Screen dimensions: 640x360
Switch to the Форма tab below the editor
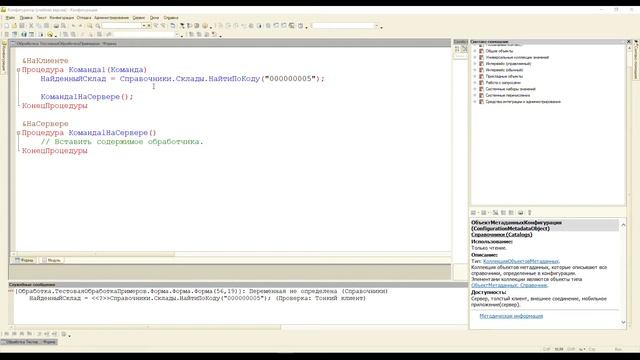tap(24, 260)
